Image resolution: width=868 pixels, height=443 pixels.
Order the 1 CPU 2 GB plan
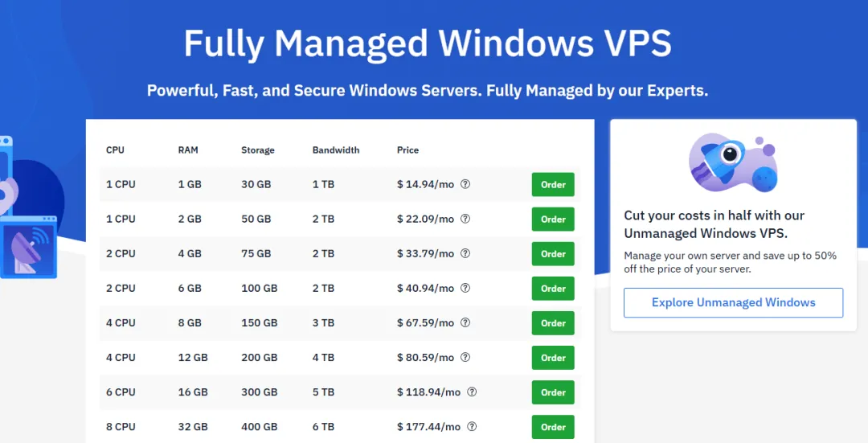pyautogui.click(x=553, y=219)
